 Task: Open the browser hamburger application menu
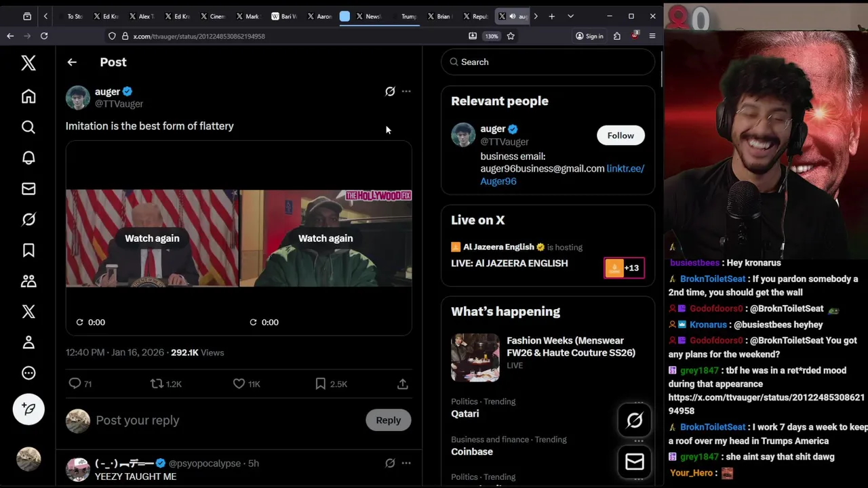pos(652,36)
